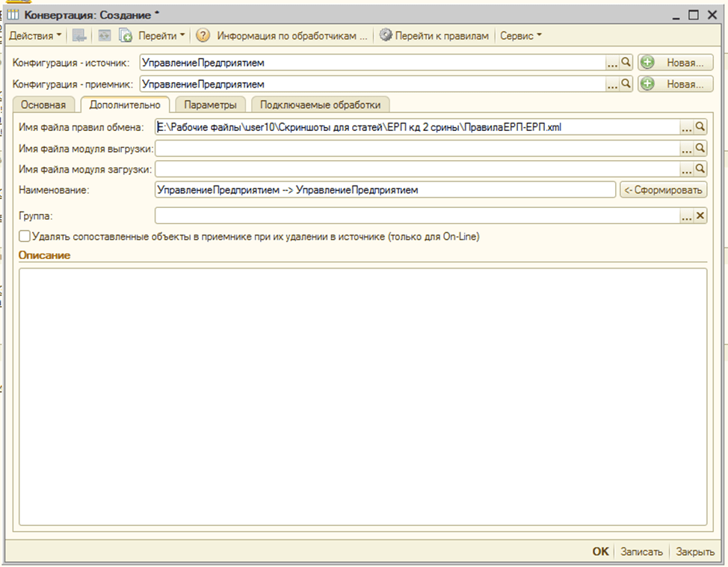Viewport: 728px width, 567px height.
Task: Enable deleting matched objects in receiver checkbox
Action: (25, 236)
